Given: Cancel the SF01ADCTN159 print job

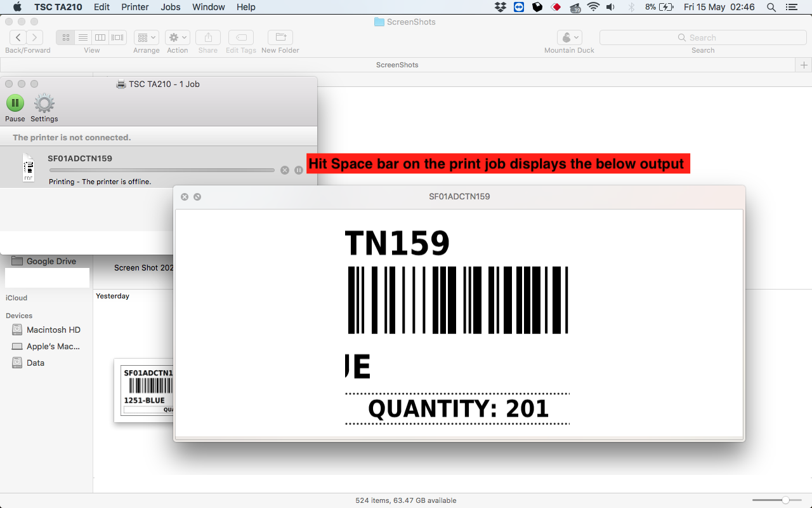Looking at the screenshot, I should coord(284,170).
